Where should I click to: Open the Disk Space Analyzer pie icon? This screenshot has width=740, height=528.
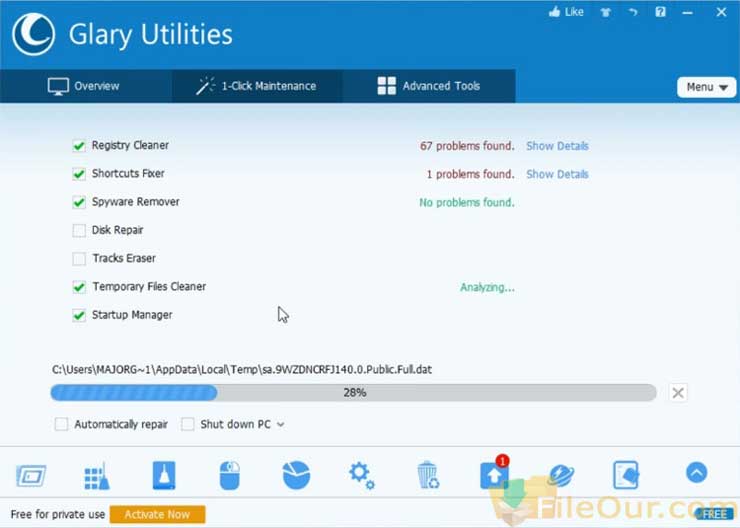tap(296, 475)
